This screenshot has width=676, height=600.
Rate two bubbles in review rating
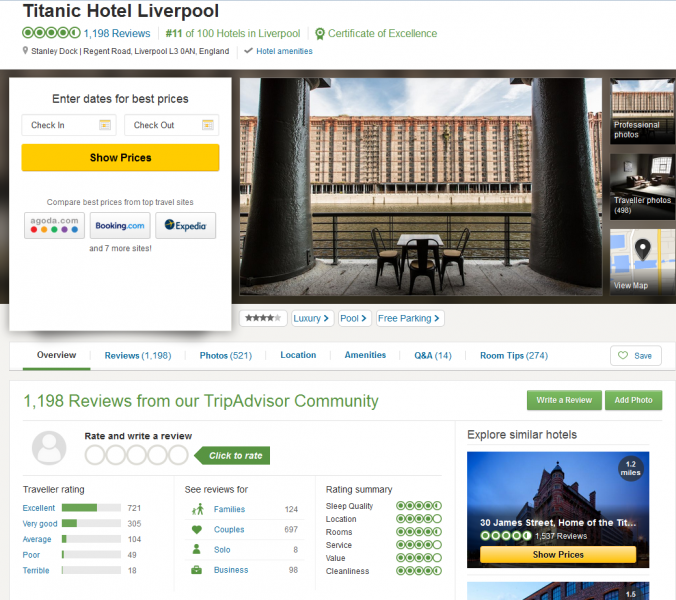(x=116, y=455)
